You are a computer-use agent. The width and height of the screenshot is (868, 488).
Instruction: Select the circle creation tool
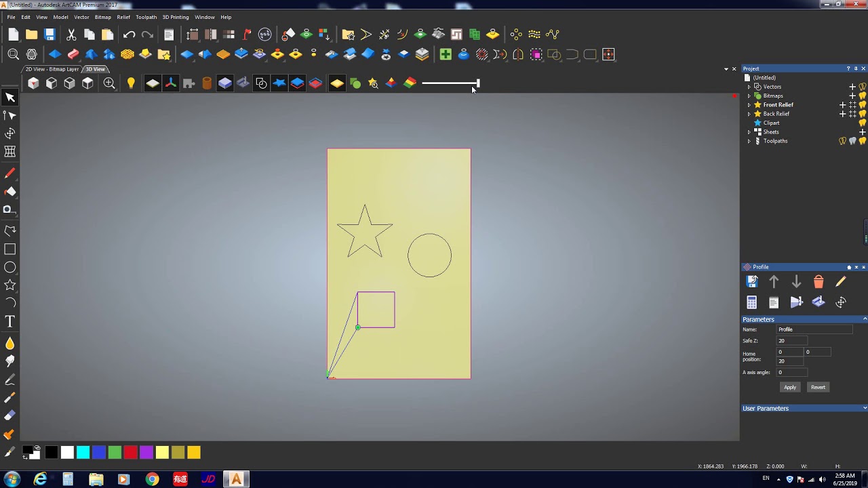coord(10,267)
